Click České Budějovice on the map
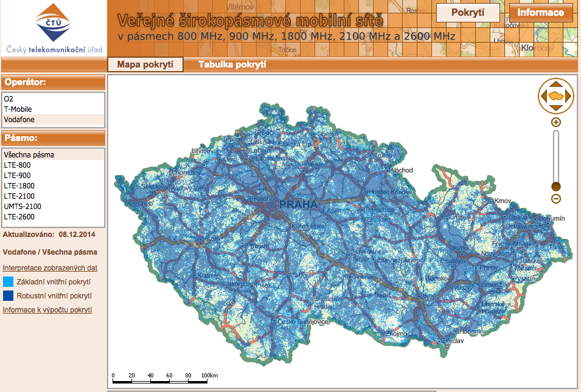 tap(303, 322)
